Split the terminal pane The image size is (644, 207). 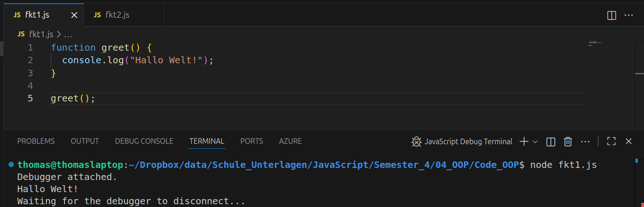tap(551, 141)
